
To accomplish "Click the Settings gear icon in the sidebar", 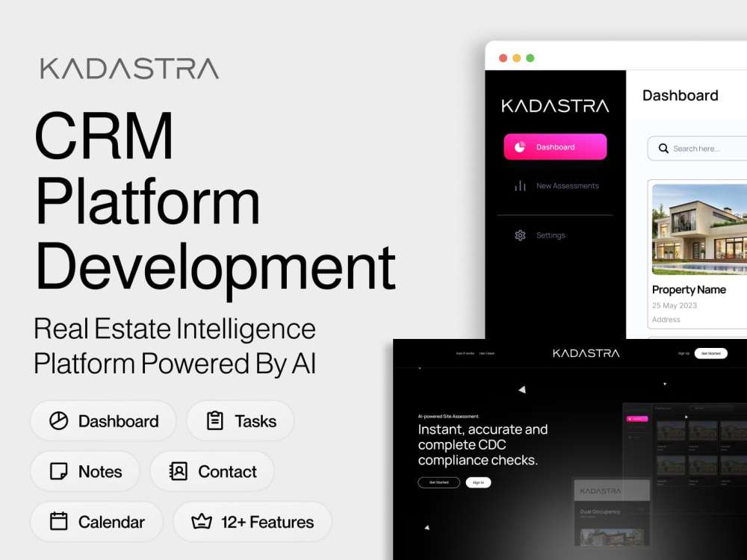I will click(x=520, y=235).
